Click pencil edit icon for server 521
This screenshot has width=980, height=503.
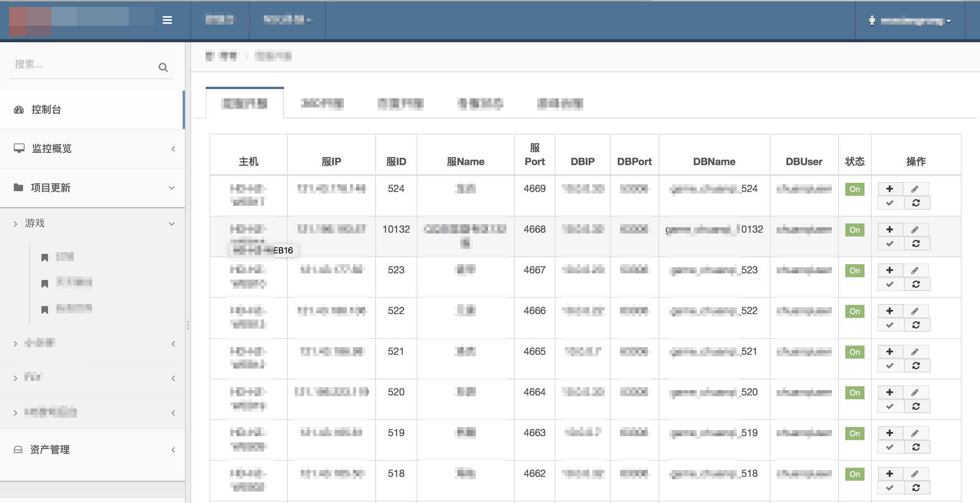point(916,351)
